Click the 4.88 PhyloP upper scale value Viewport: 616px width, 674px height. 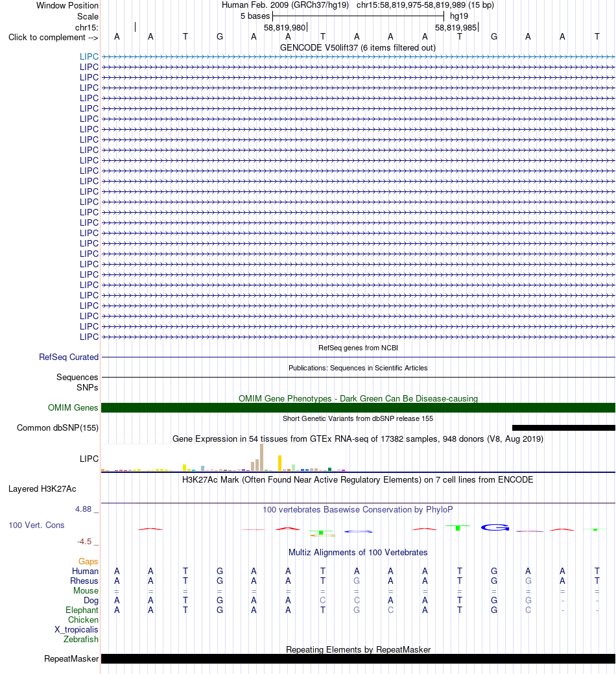tap(84, 509)
